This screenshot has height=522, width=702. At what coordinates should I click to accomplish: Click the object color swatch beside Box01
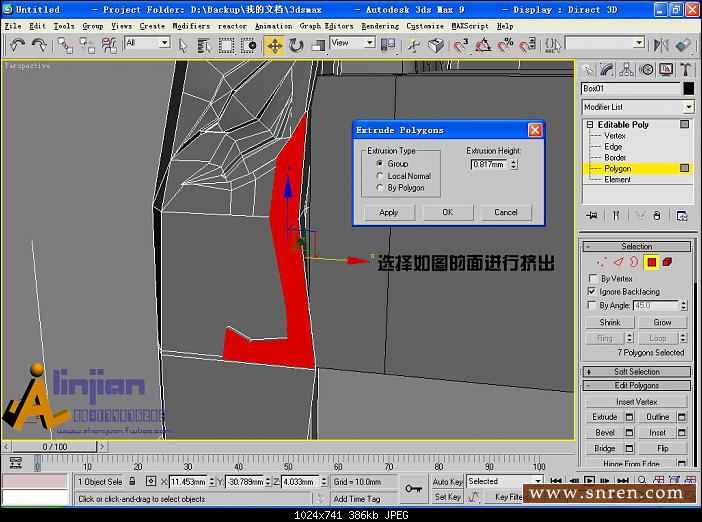(x=688, y=88)
